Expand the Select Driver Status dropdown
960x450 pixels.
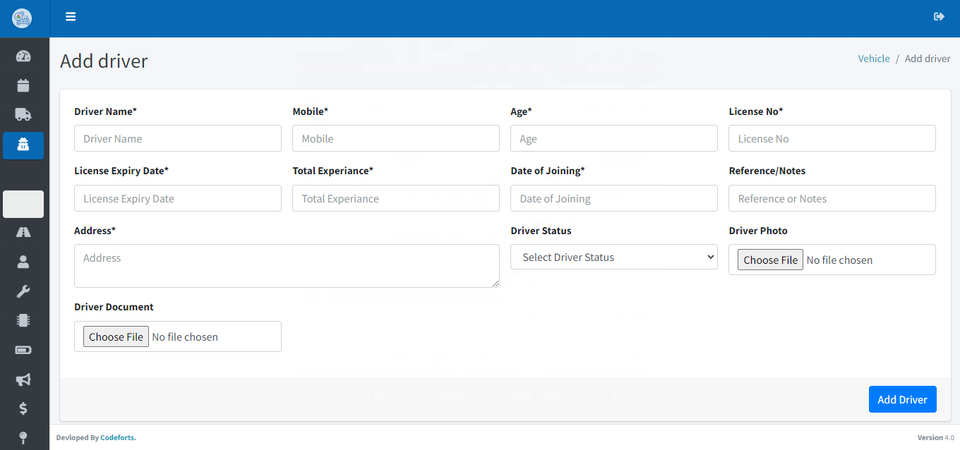pos(614,258)
